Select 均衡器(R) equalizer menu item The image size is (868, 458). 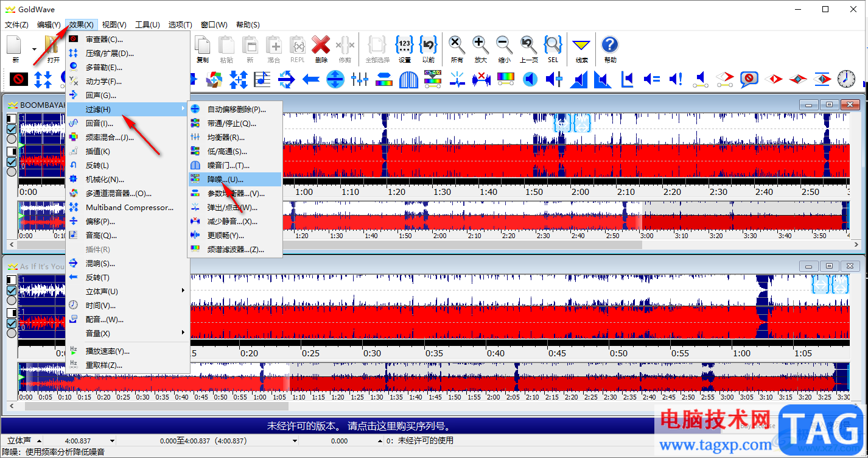235,137
